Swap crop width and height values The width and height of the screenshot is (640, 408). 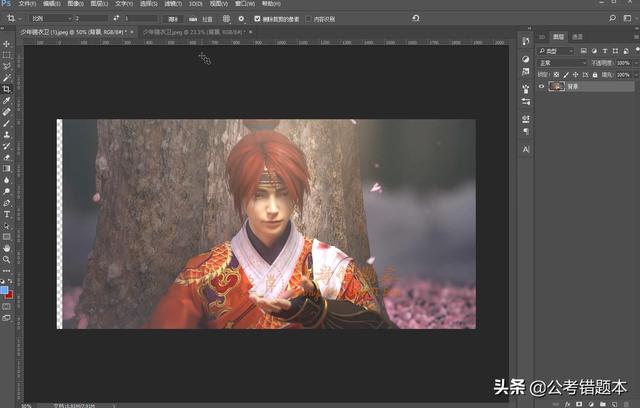tap(116, 18)
